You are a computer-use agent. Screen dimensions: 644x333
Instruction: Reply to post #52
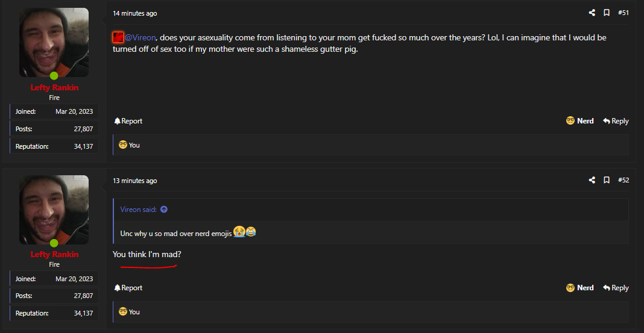point(616,288)
